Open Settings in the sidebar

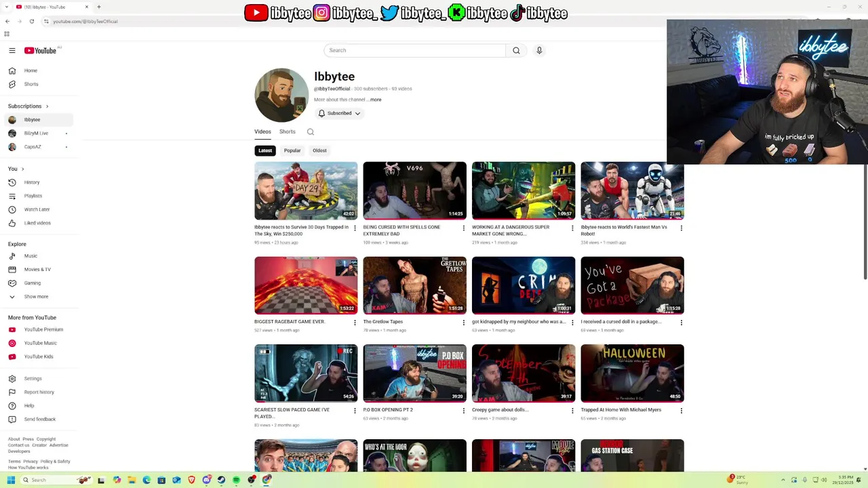[x=38, y=378]
